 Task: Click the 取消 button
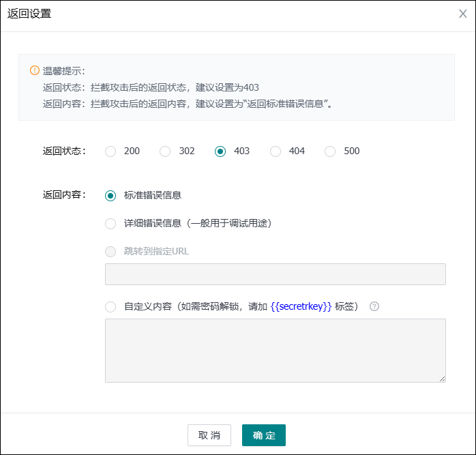pos(209,435)
